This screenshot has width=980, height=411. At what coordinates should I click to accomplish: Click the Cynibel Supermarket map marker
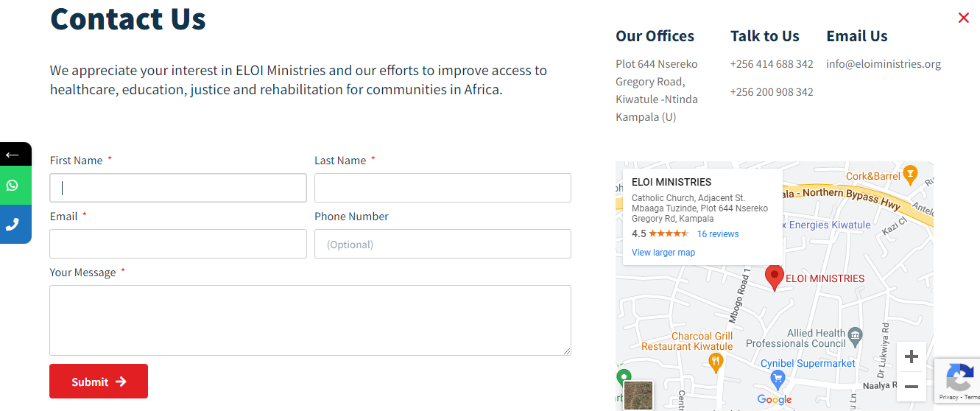[x=778, y=379]
